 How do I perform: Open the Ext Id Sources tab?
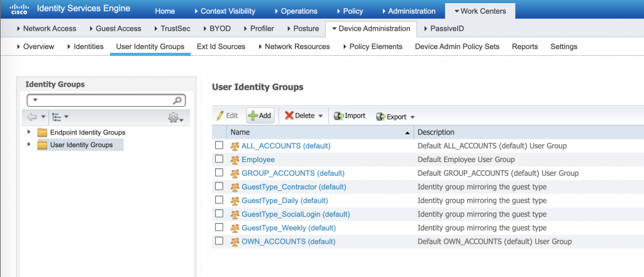[221, 46]
